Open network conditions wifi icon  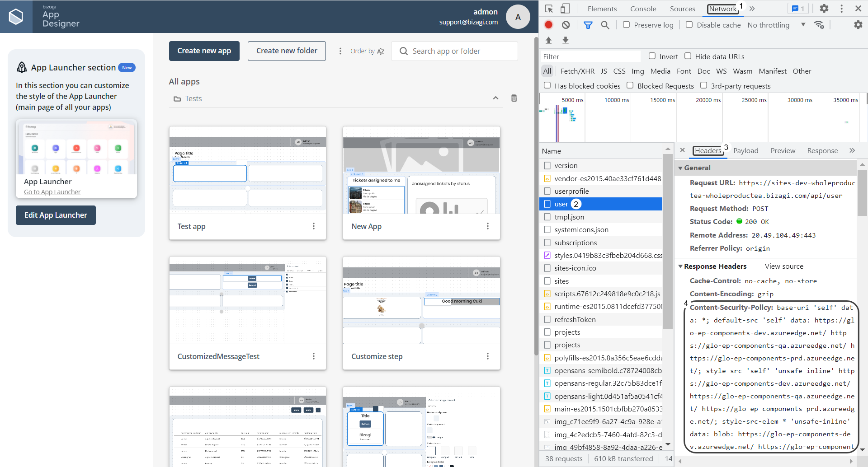pyautogui.click(x=819, y=25)
